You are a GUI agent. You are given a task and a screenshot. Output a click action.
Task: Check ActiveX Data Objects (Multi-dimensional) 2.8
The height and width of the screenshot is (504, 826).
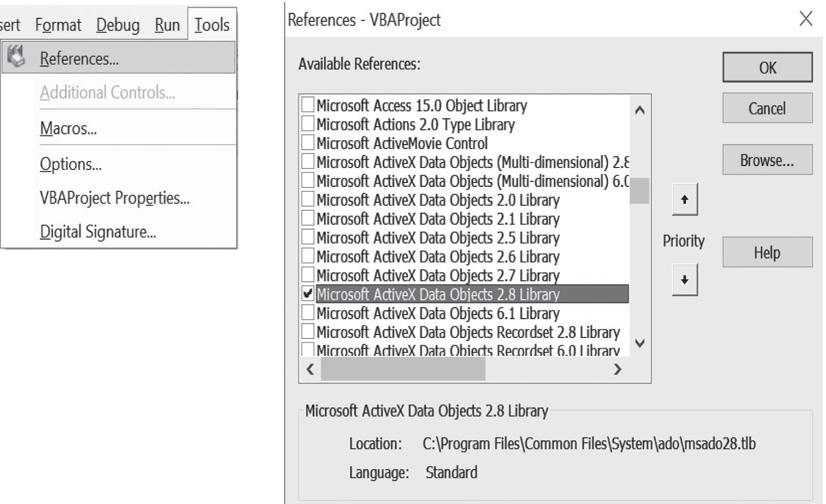(x=307, y=161)
